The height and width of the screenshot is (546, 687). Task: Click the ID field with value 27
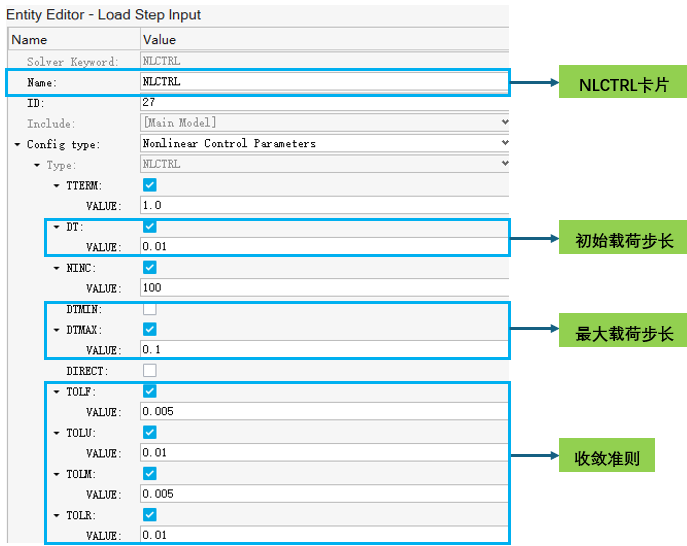point(325,102)
